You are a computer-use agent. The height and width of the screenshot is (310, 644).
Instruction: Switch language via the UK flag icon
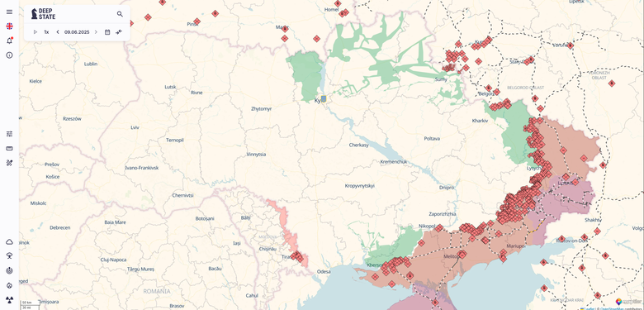(9, 26)
